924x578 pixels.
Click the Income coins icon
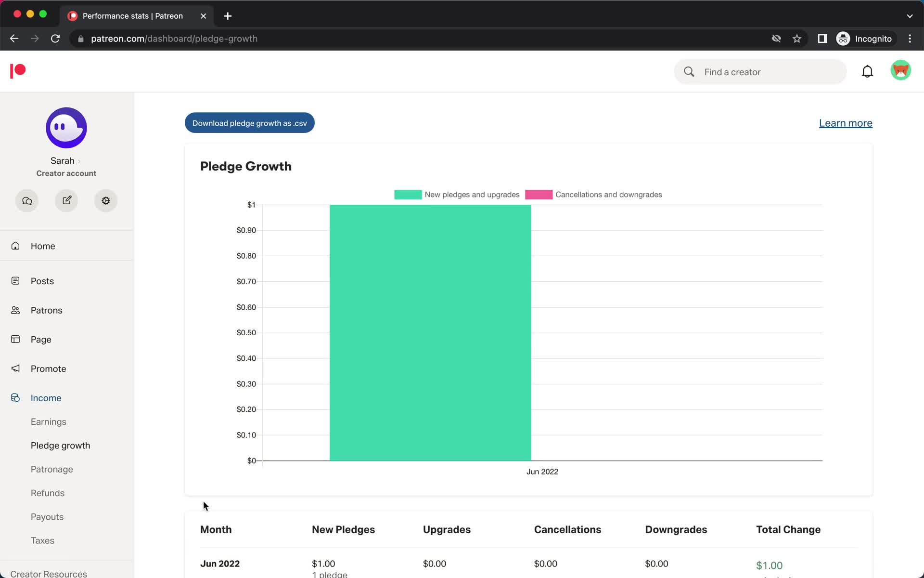[15, 398]
